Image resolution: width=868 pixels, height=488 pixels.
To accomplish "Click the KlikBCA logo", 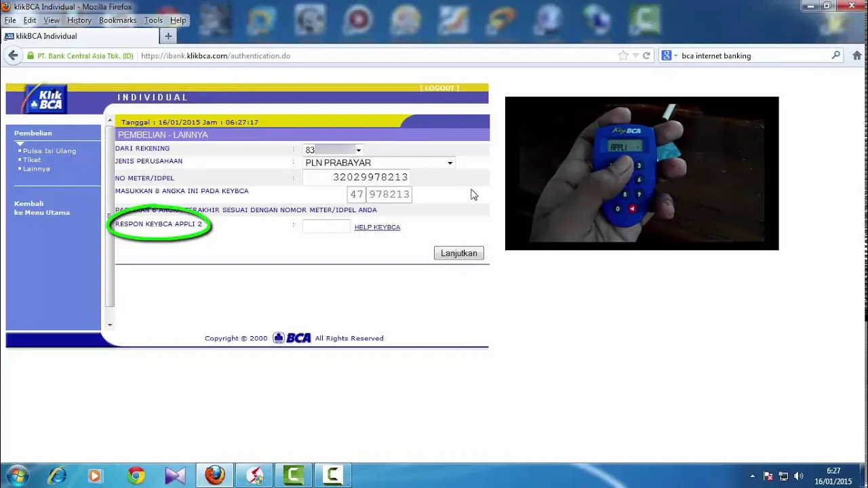I will point(45,99).
